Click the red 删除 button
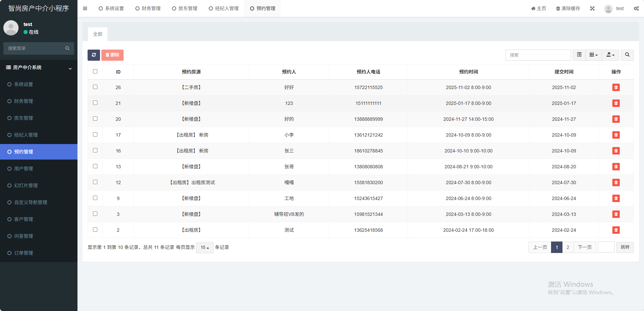This screenshot has width=644, height=311. coord(112,55)
